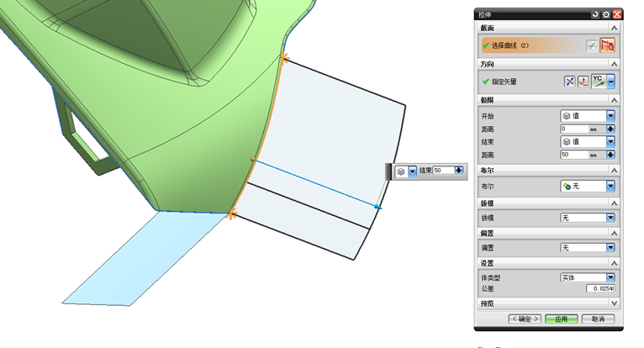Screen dimensions: 644x348
Task: Open the 体类型 body type dropdown
Action: point(588,277)
